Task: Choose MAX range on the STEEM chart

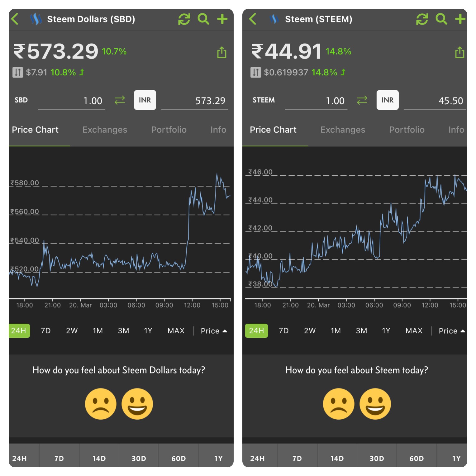Action: [x=414, y=331]
